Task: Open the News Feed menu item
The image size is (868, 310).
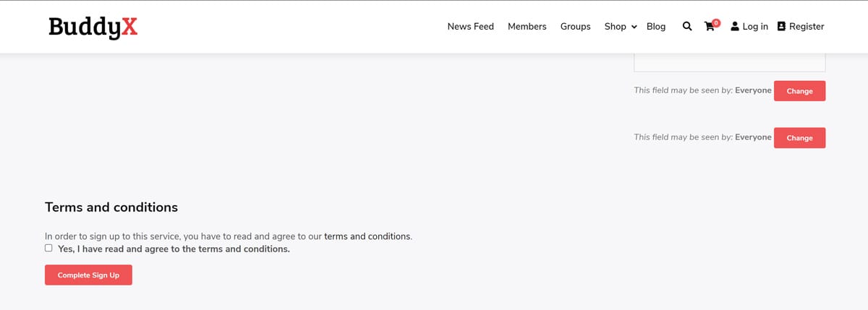Action: tap(470, 27)
